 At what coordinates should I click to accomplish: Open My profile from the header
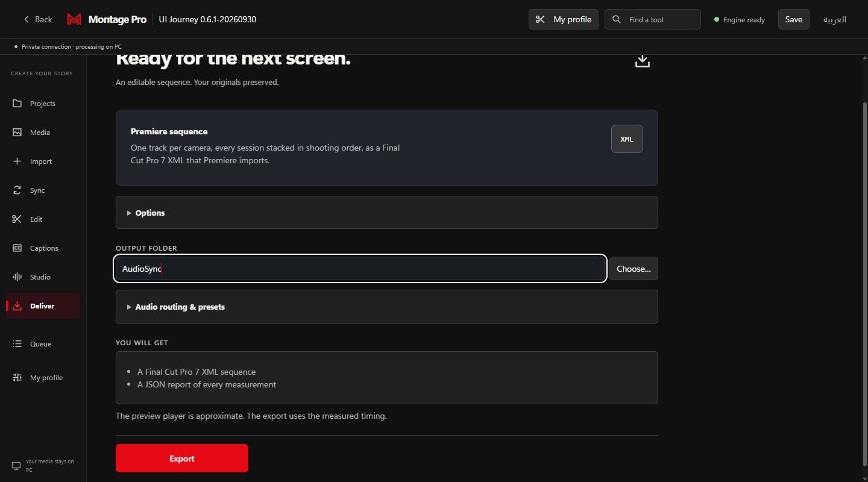click(564, 19)
